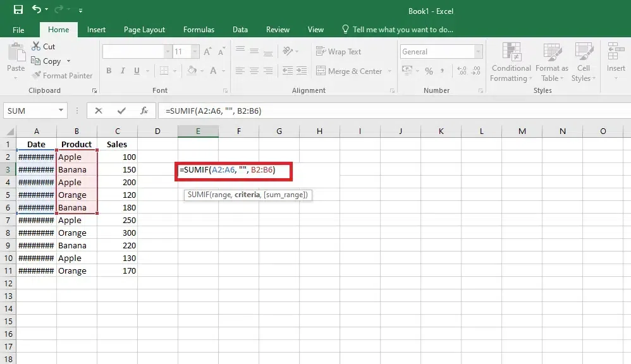Open the Alignment group dialog launcher
The image size is (631, 364).
point(392,91)
